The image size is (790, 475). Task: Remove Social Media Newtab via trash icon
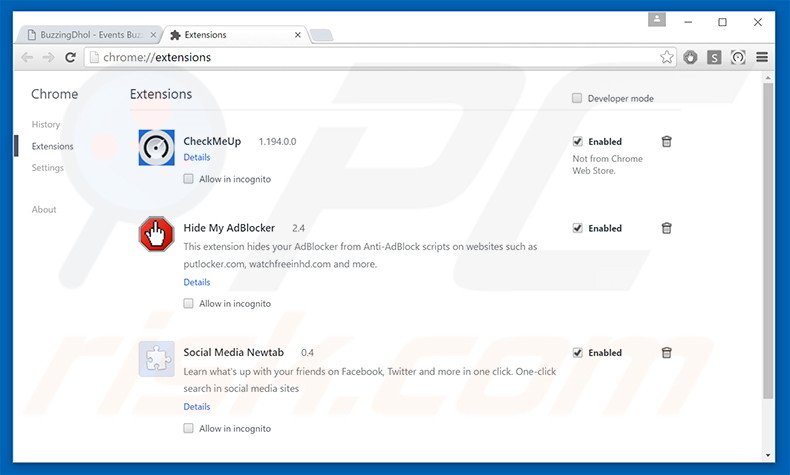click(667, 353)
